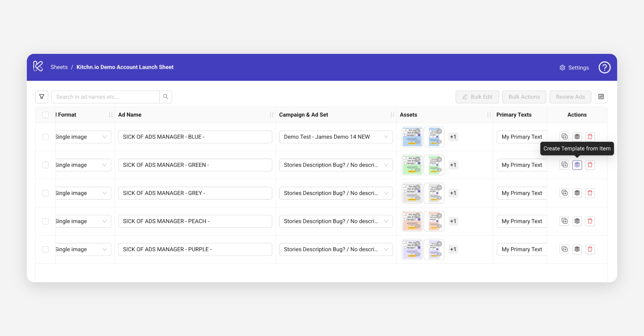Delete the PURPLE ad row
Screen dimensions: 644x336
(x=590, y=249)
